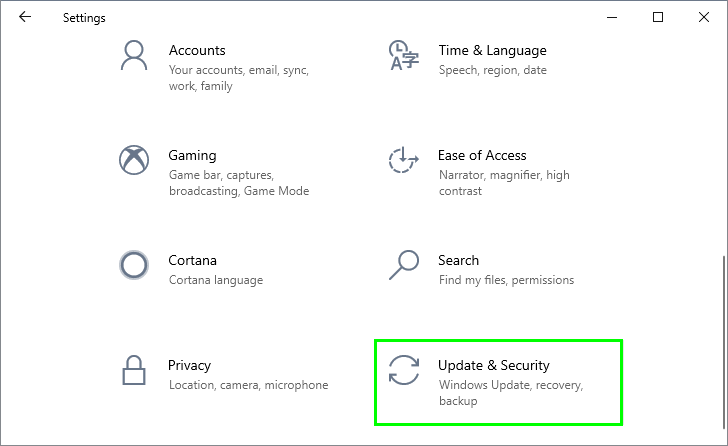Image resolution: width=728 pixels, height=446 pixels.
Task: Maximize the Settings window
Action: coord(658,17)
